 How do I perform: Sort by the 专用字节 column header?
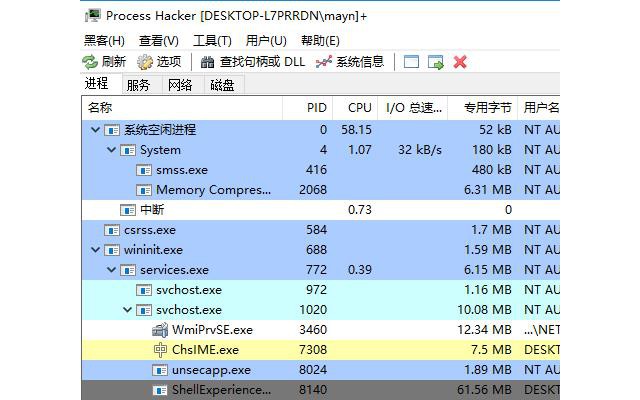pos(483,108)
